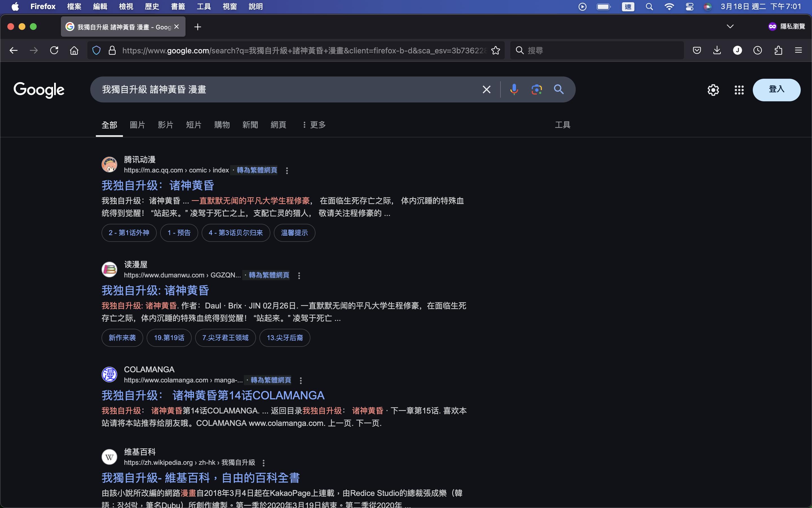This screenshot has height=508, width=812.
Task: Open a new tab
Action: pyautogui.click(x=198, y=27)
